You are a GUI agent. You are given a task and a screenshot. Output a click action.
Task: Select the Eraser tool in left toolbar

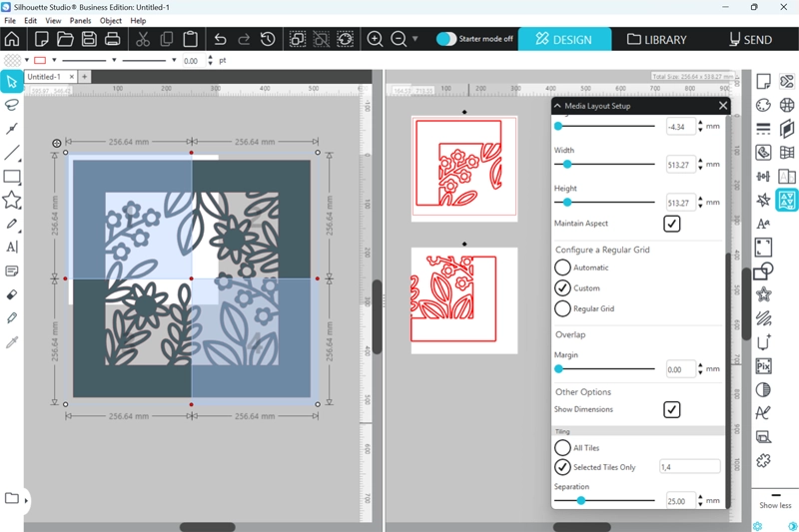(x=12, y=295)
